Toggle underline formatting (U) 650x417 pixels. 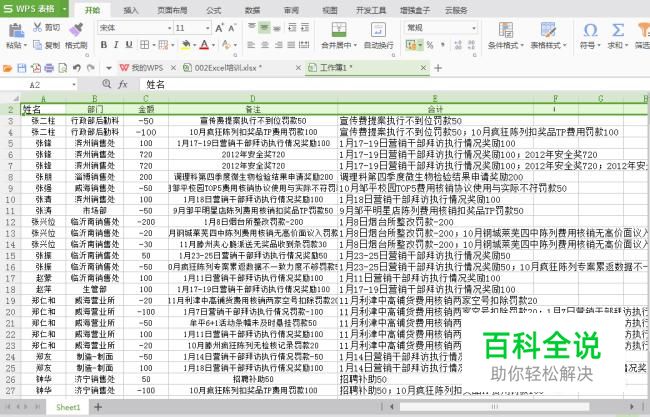click(129, 45)
